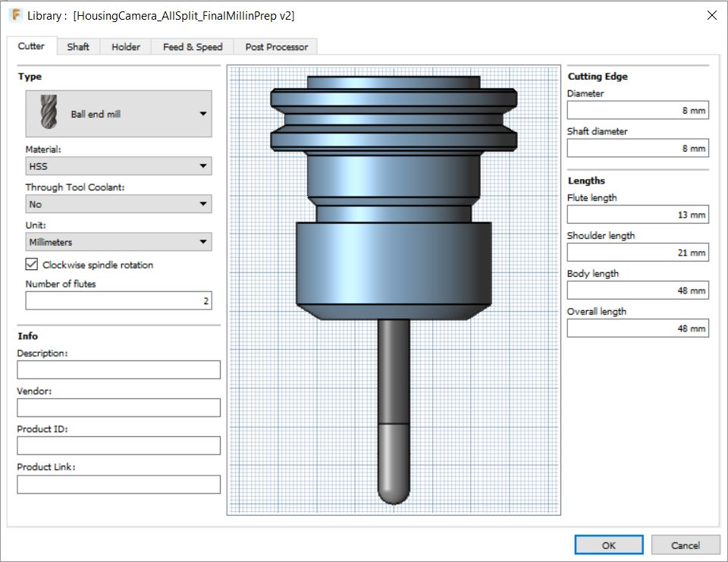Image resolution: width=728 pixels, height=562 pixels.
Task: Click the Product ID input field
Action: (119, 446)
